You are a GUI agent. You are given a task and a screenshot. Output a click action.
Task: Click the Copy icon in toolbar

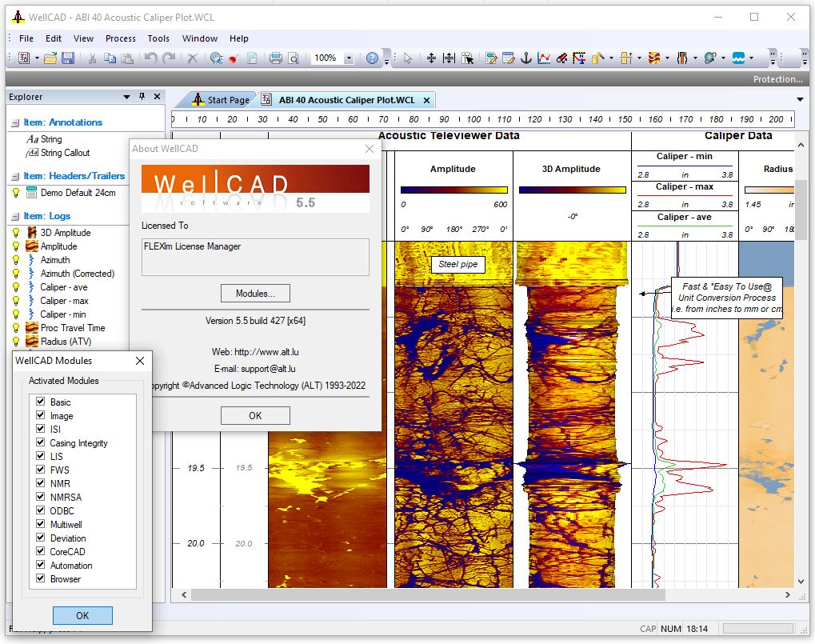(110, 58)
